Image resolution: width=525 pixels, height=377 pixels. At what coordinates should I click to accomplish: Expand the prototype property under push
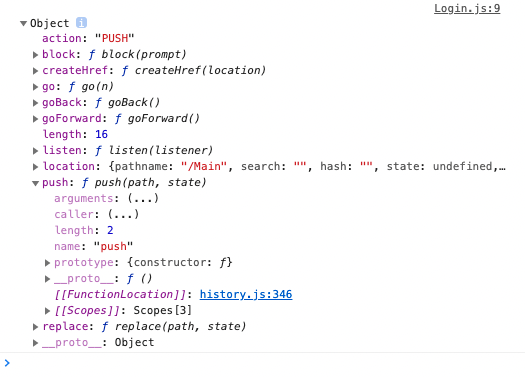coord(47,263)
